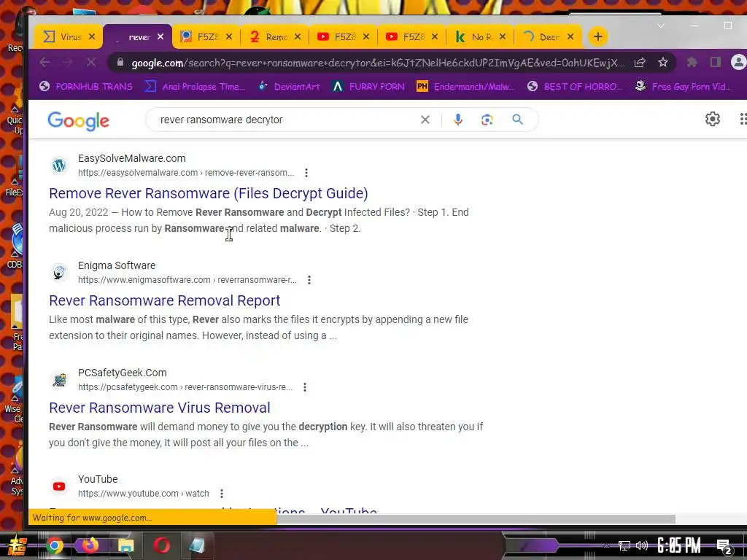Open volume control in system tray
The height and width of the screenshot is (560, 747).
point(642,545)
